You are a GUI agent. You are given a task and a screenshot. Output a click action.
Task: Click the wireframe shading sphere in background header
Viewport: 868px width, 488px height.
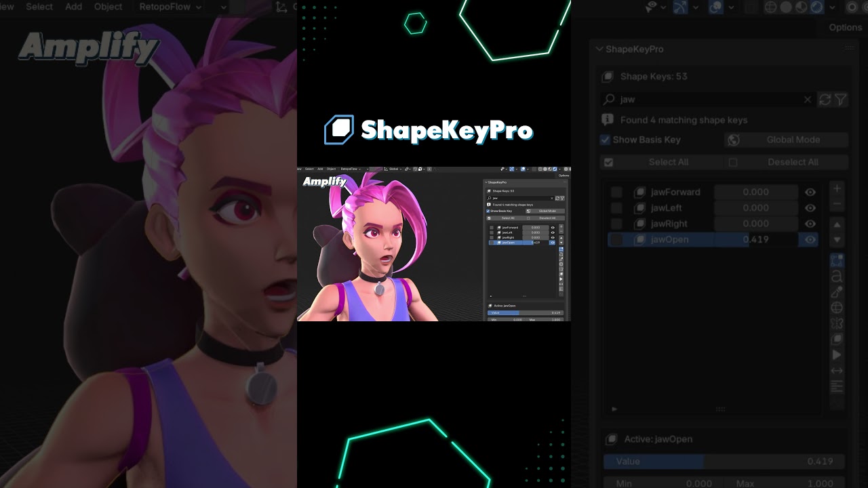click(x=770, y=7)
